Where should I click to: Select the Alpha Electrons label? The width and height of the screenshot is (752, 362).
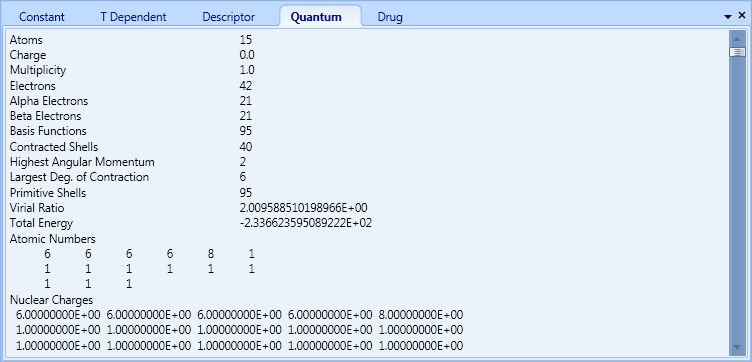[x=49, y=101]
